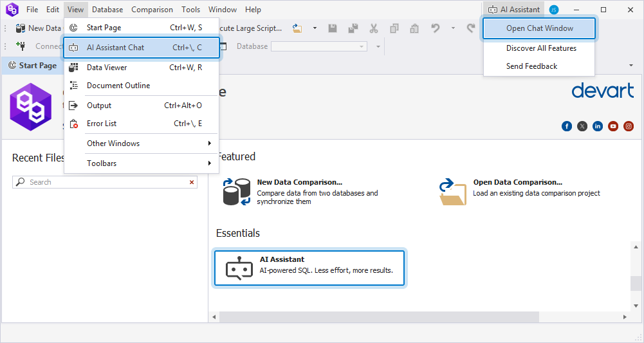The height and width of the screenshot is (343, 644).
Task: Open the Edit menu
Action: (x=53, y=10)
